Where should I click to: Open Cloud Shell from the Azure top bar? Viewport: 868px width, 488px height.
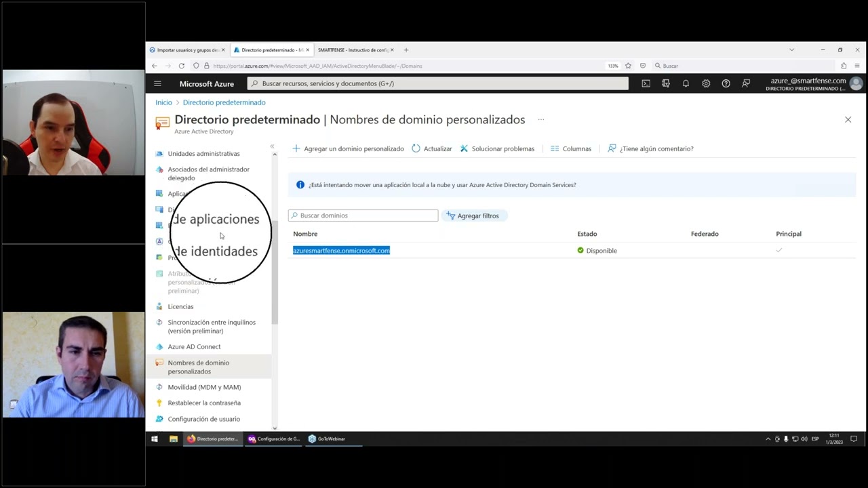click(646, 83)
